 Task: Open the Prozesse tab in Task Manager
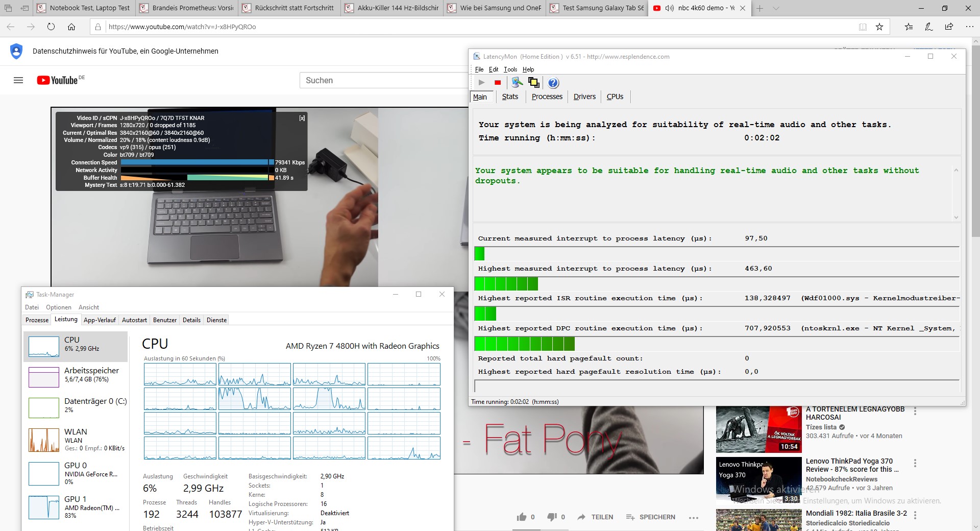37,320
